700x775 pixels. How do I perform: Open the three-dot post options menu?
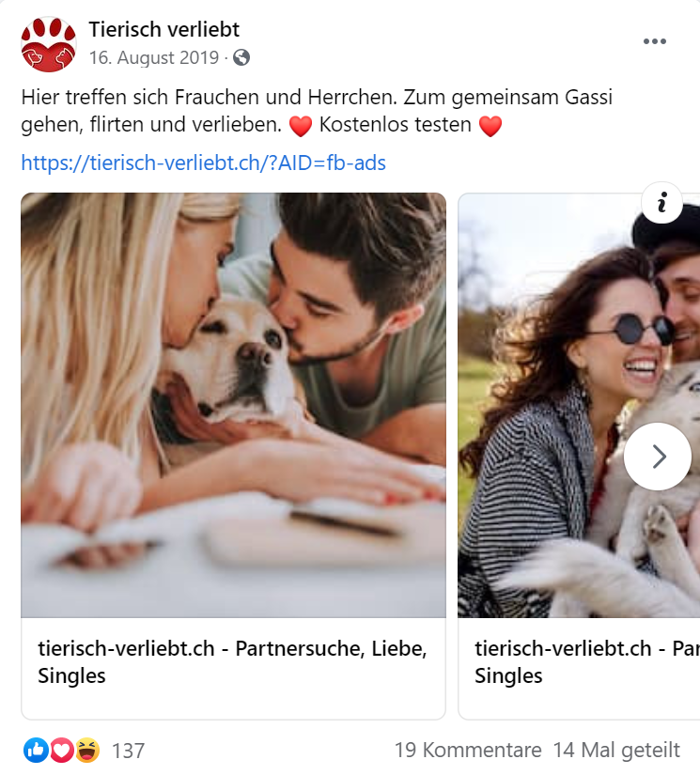pyautogui.click(x=655, y=41)
